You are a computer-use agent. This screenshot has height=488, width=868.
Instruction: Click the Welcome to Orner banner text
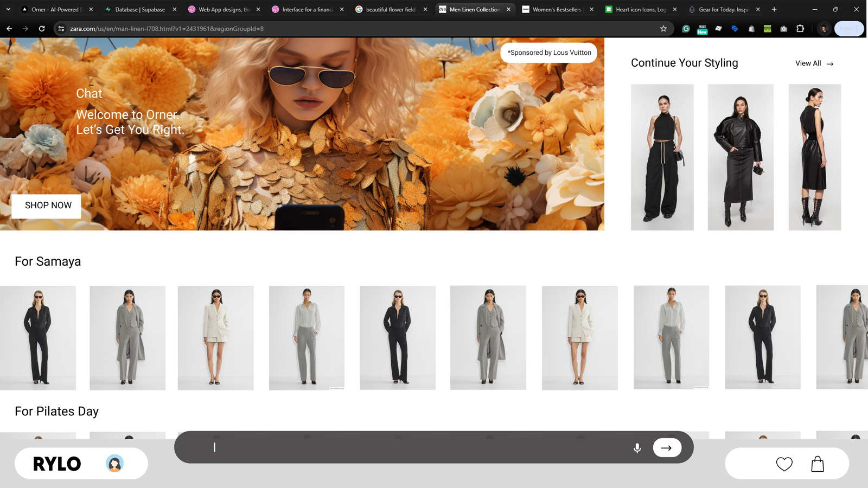[x=130, y=122]
